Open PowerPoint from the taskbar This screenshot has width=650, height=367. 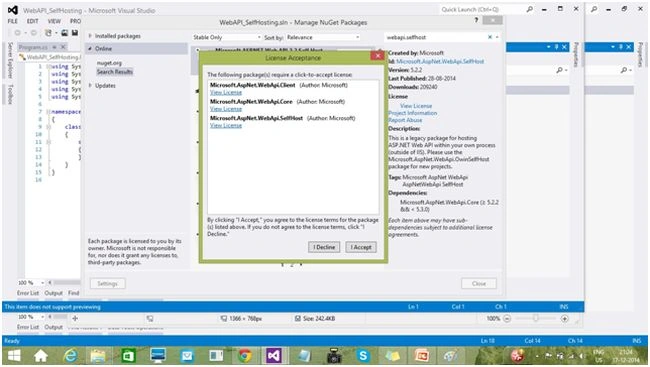tap(422, 355)
